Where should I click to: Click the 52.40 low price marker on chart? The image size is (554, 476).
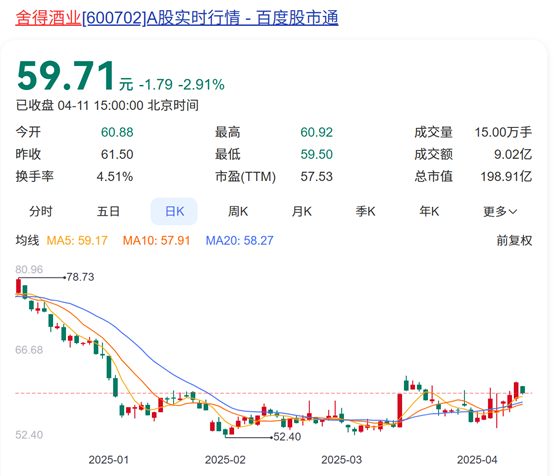pos(287,437)
